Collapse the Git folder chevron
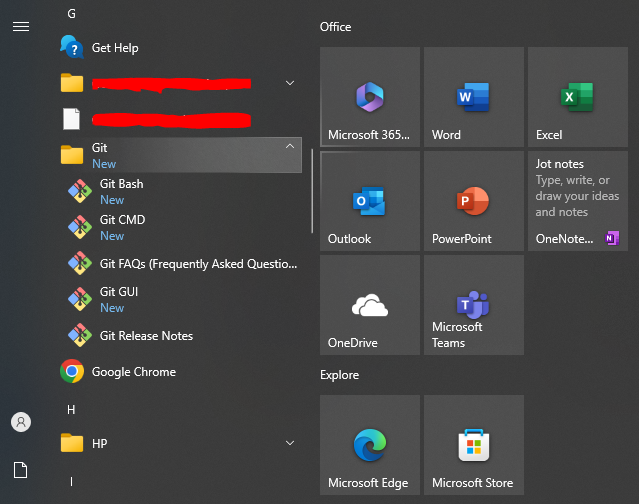Viewport: 639px width, 504px height. coord(290,146)
